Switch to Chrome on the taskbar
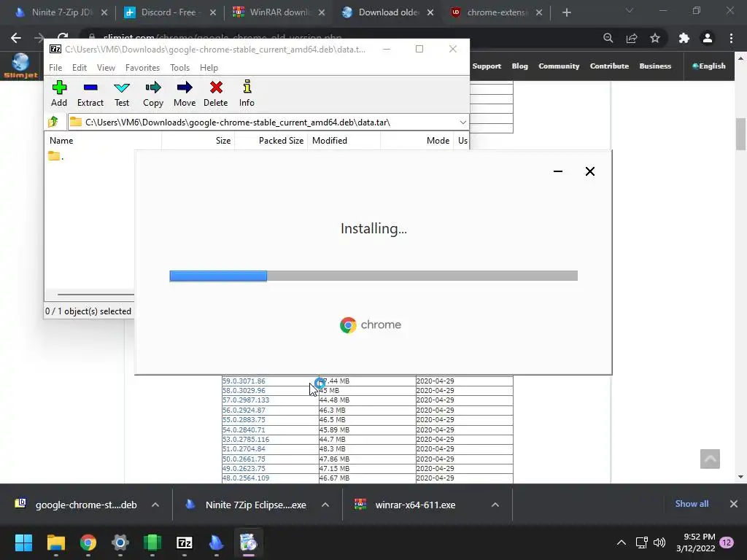This screenshot has height=560, width=747. [88, 542]
